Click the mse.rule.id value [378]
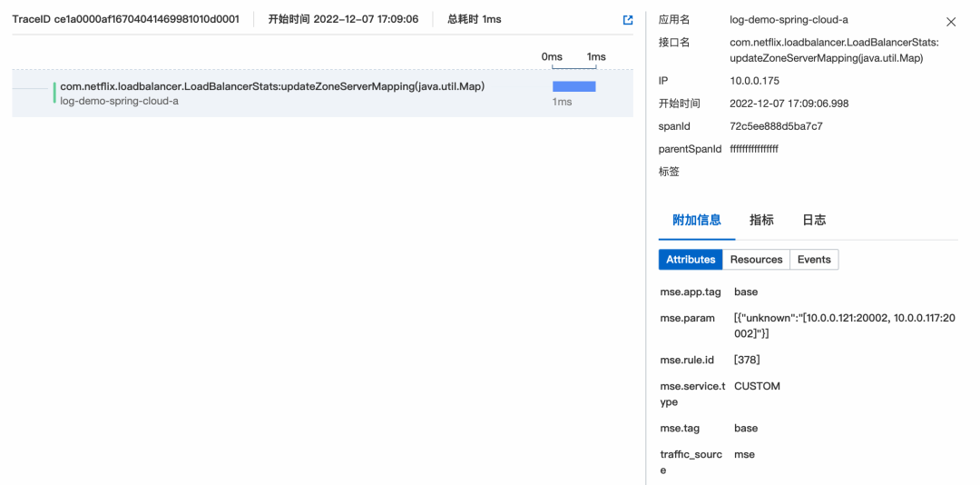980x485 pixels. point(747,360)
